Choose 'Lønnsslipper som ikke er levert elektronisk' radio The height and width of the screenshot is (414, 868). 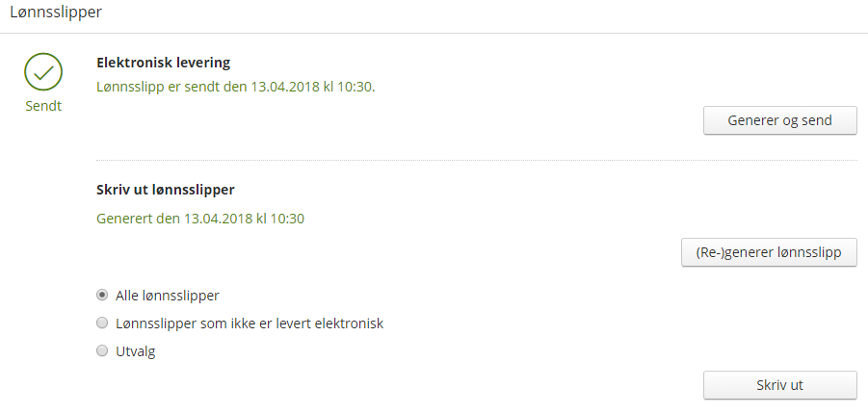coord(102,323)
